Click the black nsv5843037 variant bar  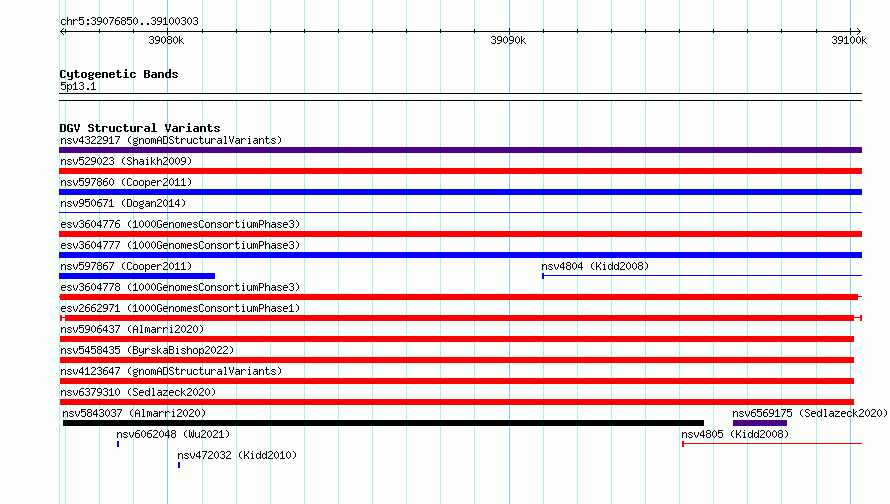click(383, 423)
